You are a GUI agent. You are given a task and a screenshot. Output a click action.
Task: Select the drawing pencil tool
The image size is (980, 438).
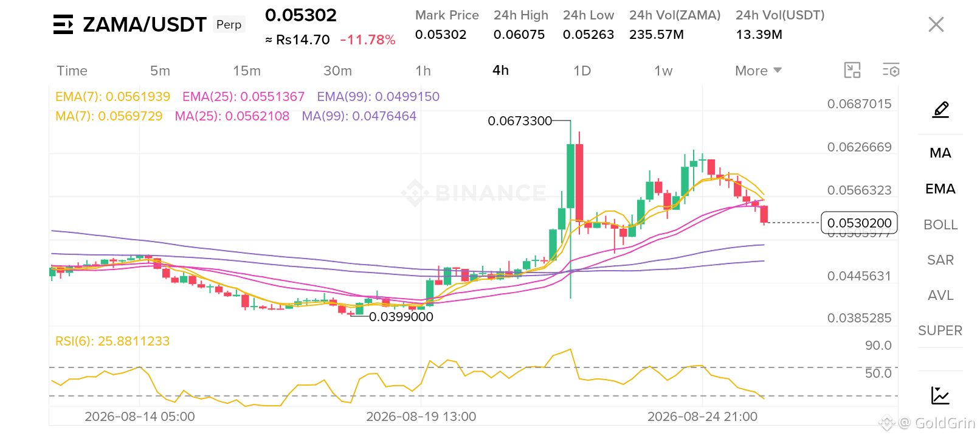940,110
